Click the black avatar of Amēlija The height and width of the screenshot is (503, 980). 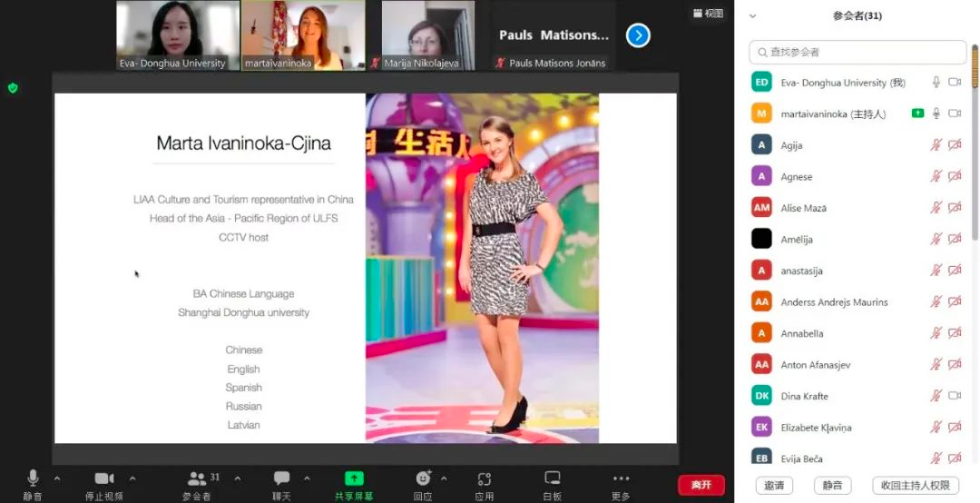(761, 239)
